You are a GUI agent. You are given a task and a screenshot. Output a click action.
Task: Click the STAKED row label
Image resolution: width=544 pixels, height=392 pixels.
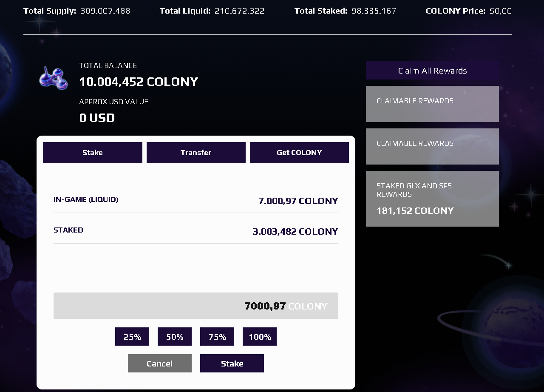(x=68, y=230)
